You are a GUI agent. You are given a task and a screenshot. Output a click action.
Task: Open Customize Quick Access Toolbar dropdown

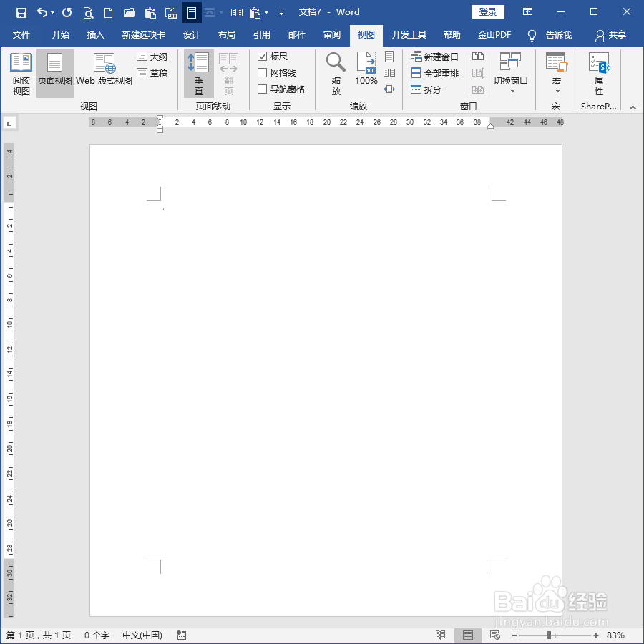pos(281,13)
